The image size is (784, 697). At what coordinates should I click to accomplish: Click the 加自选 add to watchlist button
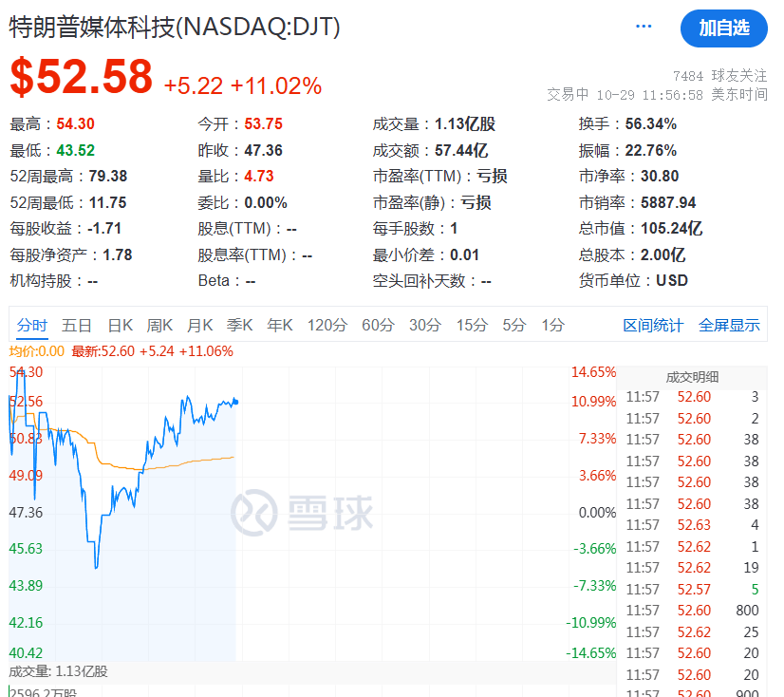click(723, 28)
